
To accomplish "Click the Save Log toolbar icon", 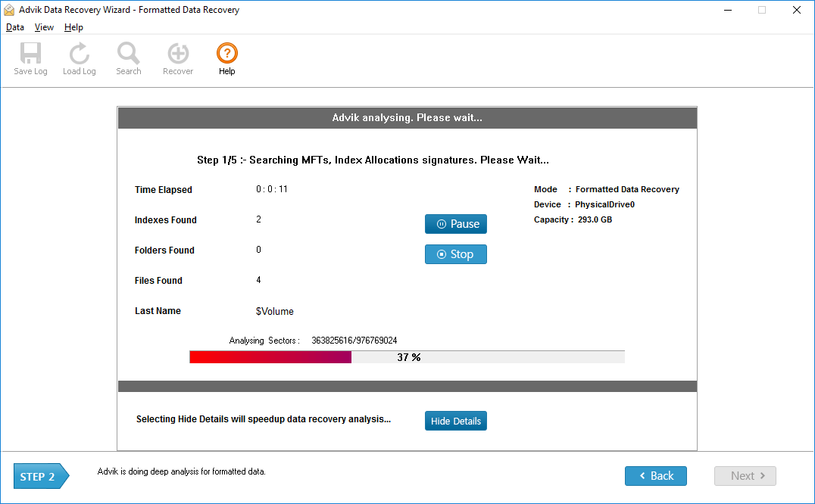I will pyautogui.click(x=30, y=53).
